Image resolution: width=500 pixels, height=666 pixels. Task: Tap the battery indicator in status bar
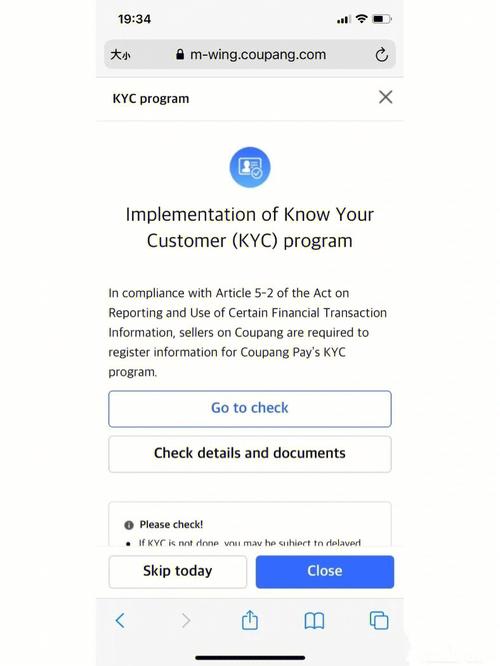click(381, 19)
